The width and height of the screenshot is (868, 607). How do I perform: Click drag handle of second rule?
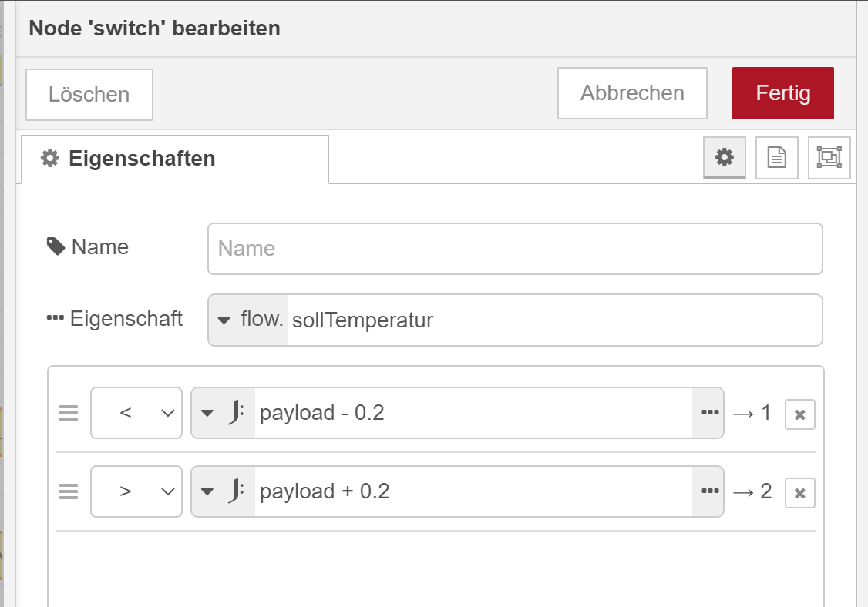pos(69,491)
